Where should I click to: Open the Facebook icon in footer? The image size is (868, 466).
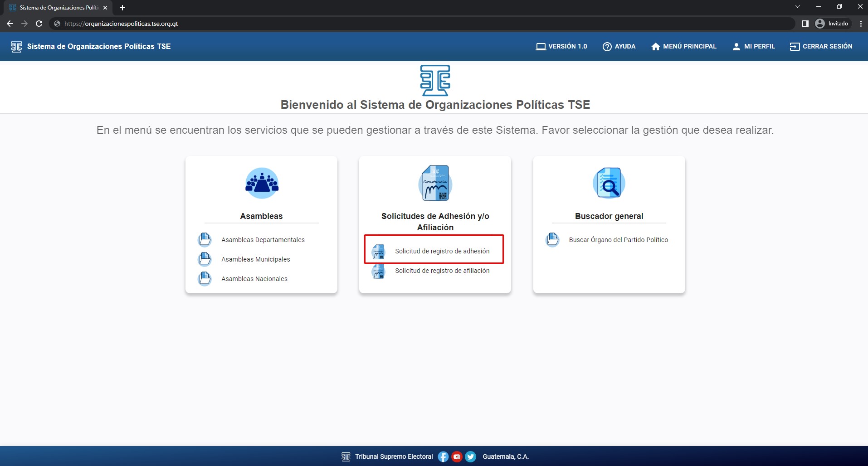pyautogui.click(x=443, y=456)
